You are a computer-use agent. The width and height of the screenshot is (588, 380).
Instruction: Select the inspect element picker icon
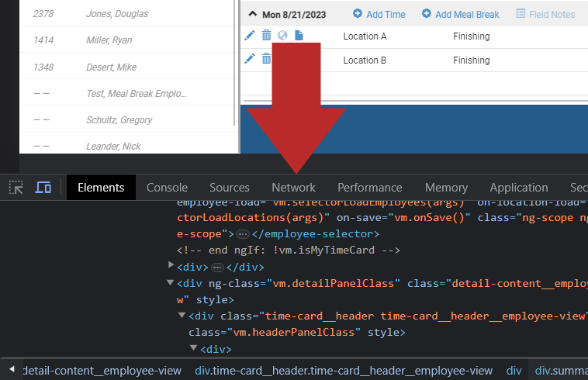[16, 188]
